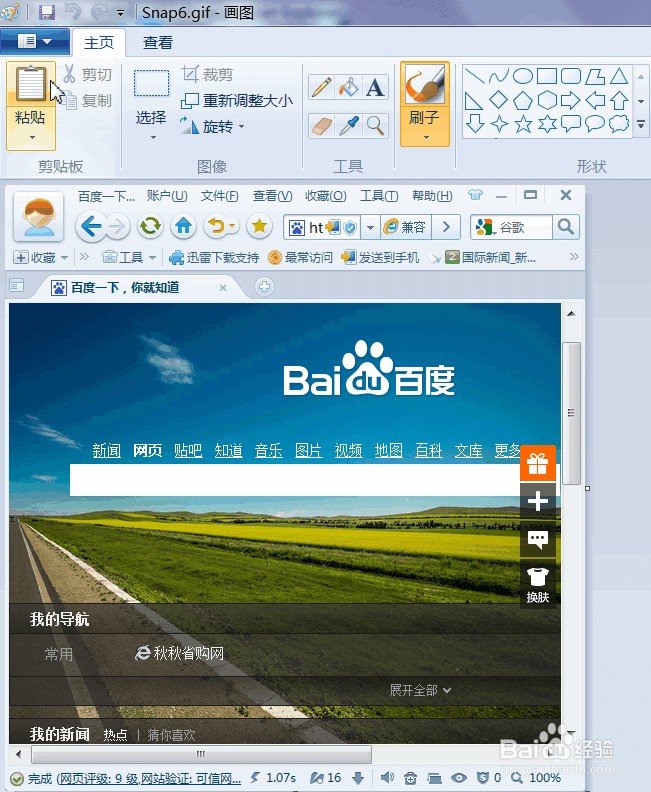Click the 贴吧 link on Baidu
The image size is (651, 792).
(x=188, y=450)
